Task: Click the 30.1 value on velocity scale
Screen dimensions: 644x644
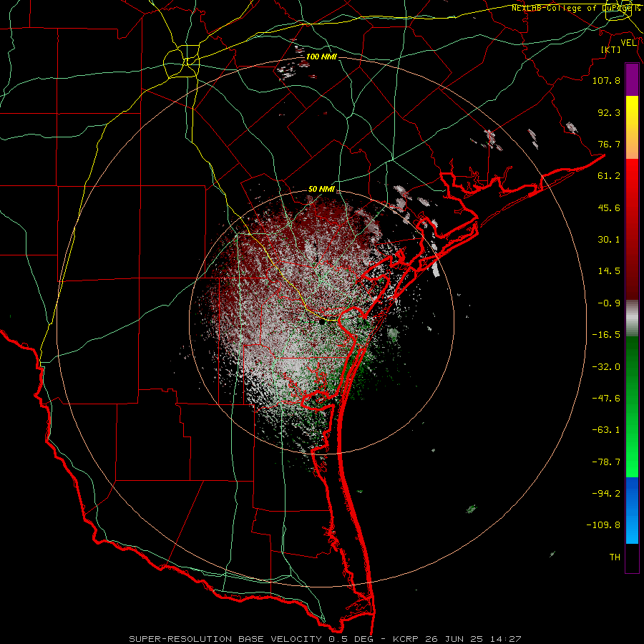Action: [609, 240]
